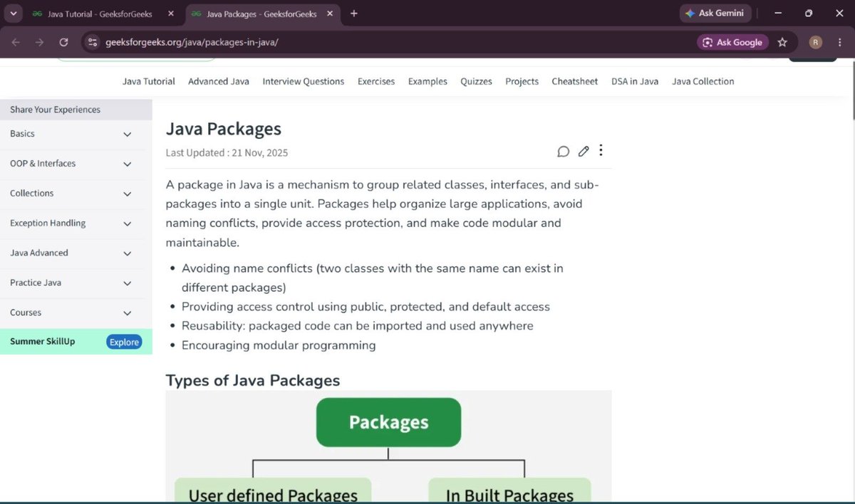The image size is (855, 504).
Task: Restore the browser window size
Action: point(809,14)
